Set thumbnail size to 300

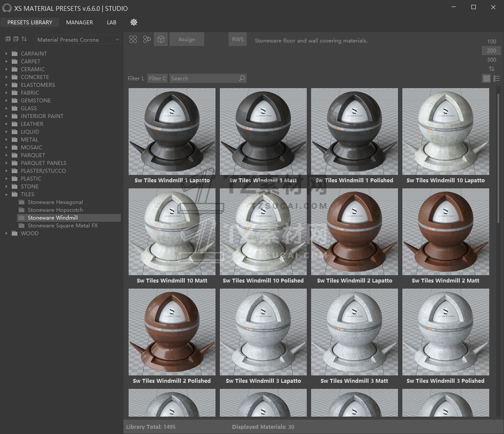(x=491, y=60)
